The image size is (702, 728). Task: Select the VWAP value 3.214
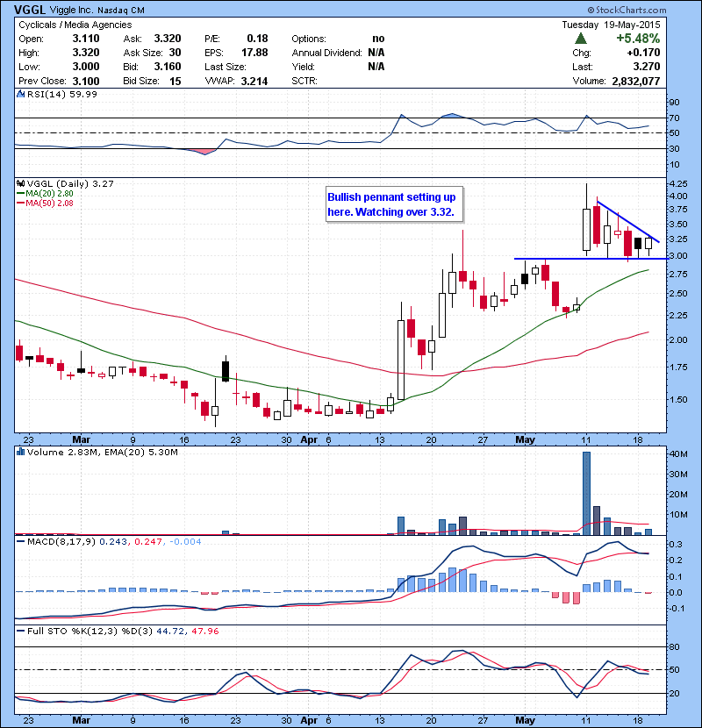click(254, 81)
